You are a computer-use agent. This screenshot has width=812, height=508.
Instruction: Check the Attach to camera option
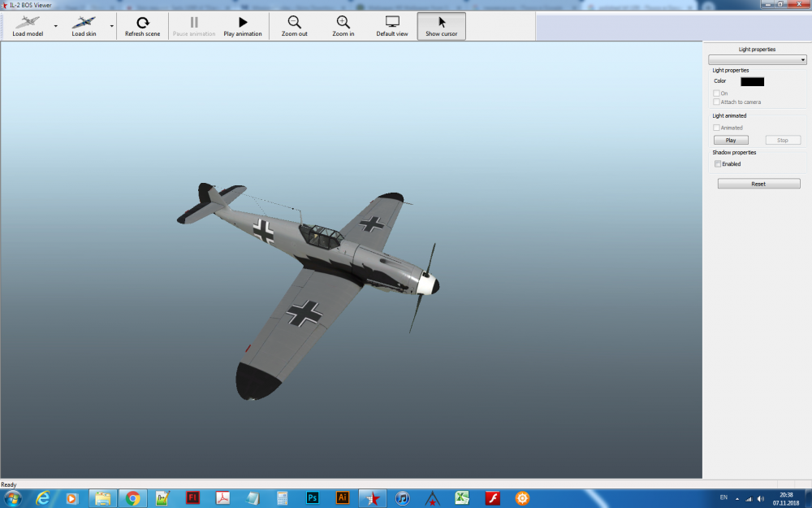[717, 102]
